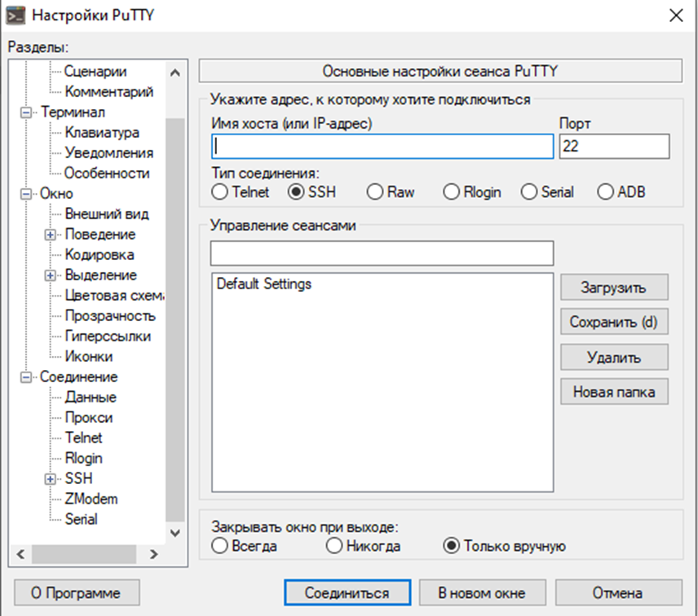
Task: Click the Загрузить button
Action: pos(614,287)
